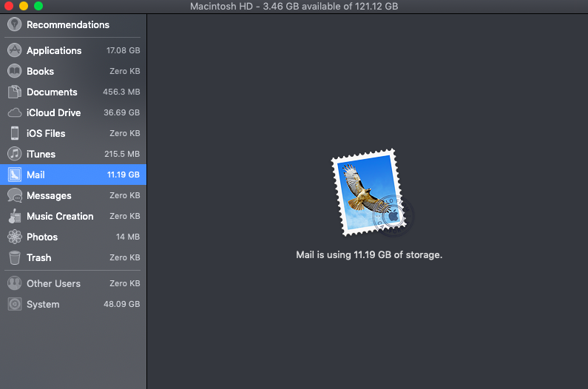Select the Trash category label
588x389 pixels.
point(38,257)
